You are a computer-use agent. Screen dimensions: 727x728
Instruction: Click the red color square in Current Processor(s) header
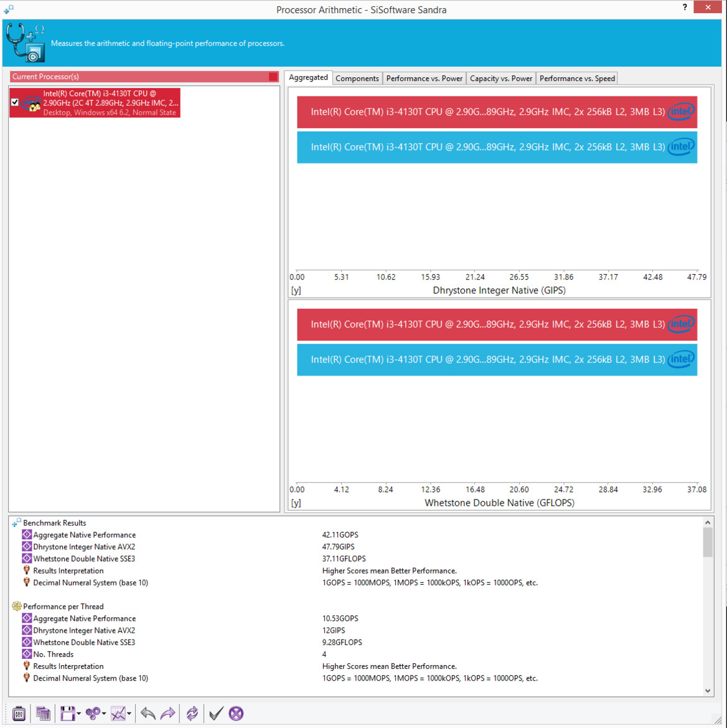273,77
